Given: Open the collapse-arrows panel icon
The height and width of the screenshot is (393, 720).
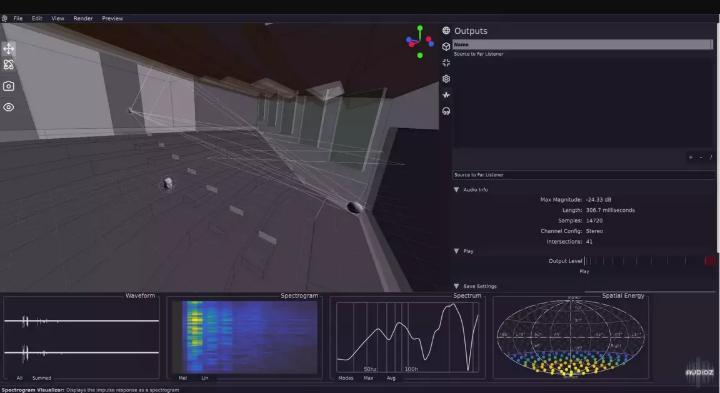Looking at the screenshot, I should 446,62.
